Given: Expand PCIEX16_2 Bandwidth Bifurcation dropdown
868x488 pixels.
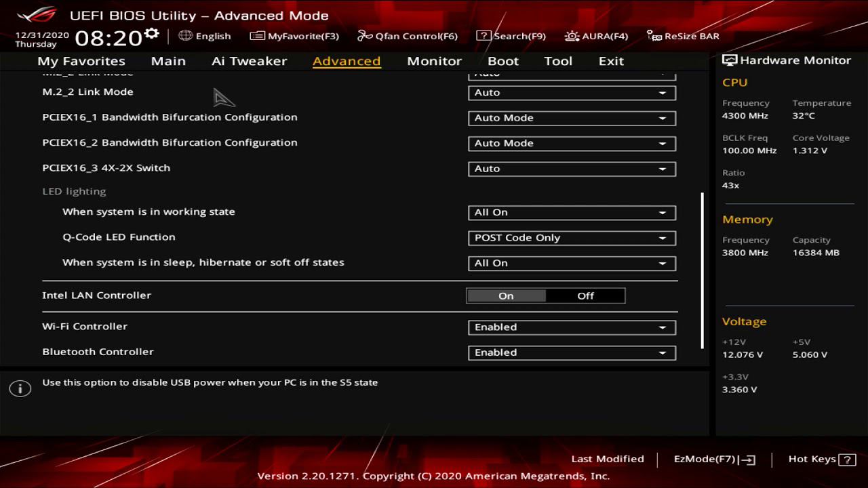Looking at the screenshot, I should (572, 144).
